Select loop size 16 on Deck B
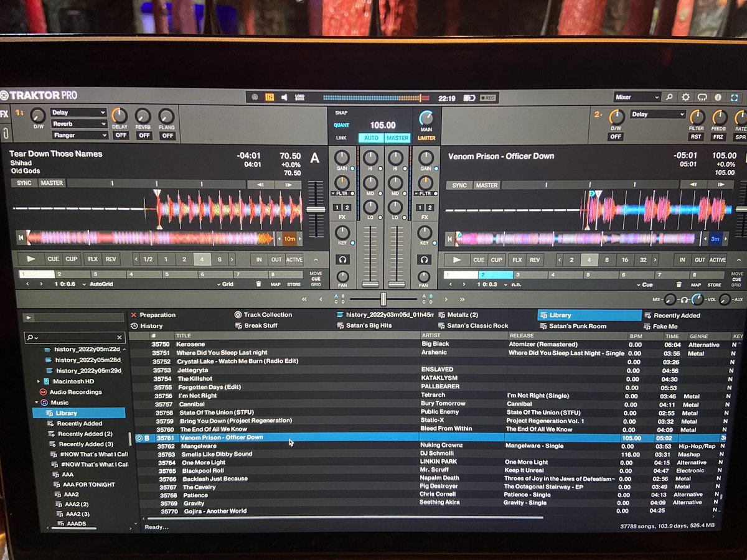The width and height of the screenshot is (747, 560). point(624,260)
